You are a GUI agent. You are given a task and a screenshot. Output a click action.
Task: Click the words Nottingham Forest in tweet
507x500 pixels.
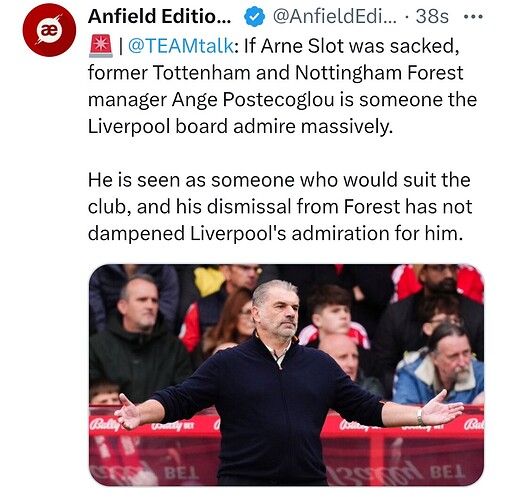(379, 73)
